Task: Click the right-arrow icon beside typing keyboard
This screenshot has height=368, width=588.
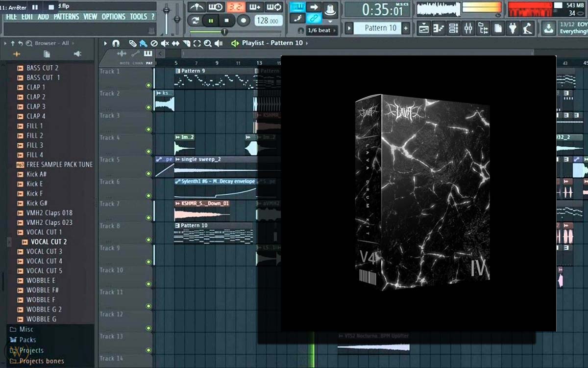Action: 314,7
